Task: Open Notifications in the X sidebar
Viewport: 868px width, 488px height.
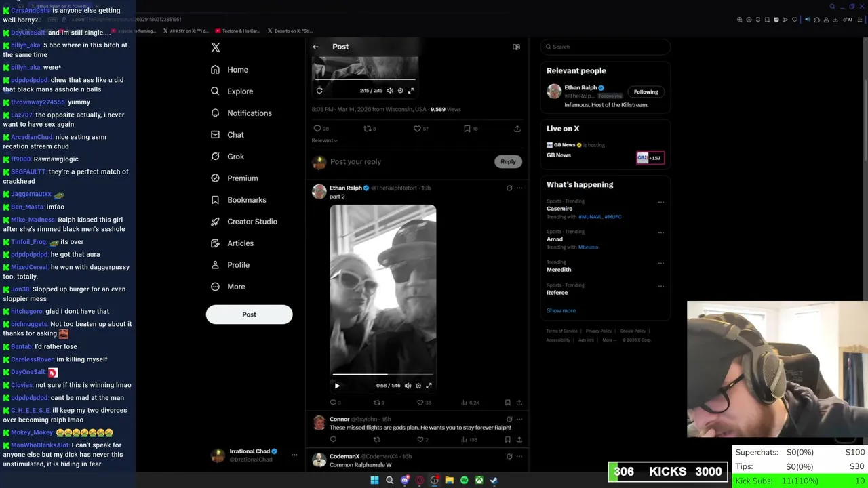Action: click(x=241, y=113)
